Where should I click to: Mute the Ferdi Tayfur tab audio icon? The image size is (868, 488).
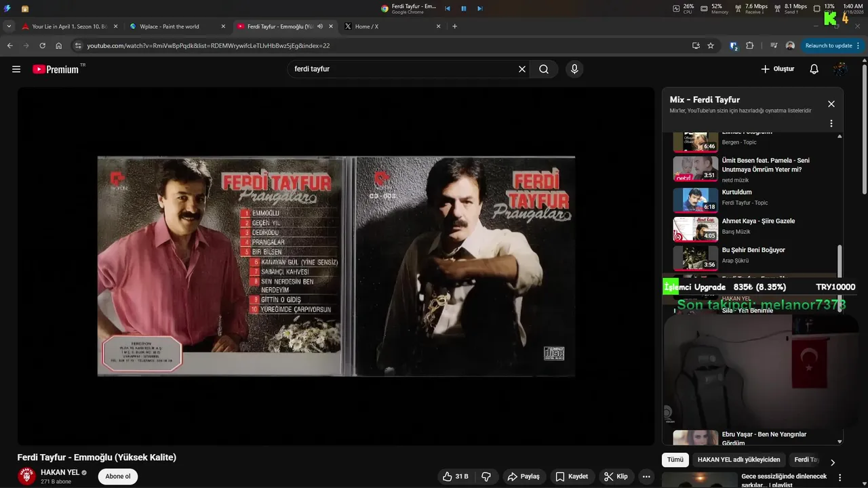[x=319, y=26]
